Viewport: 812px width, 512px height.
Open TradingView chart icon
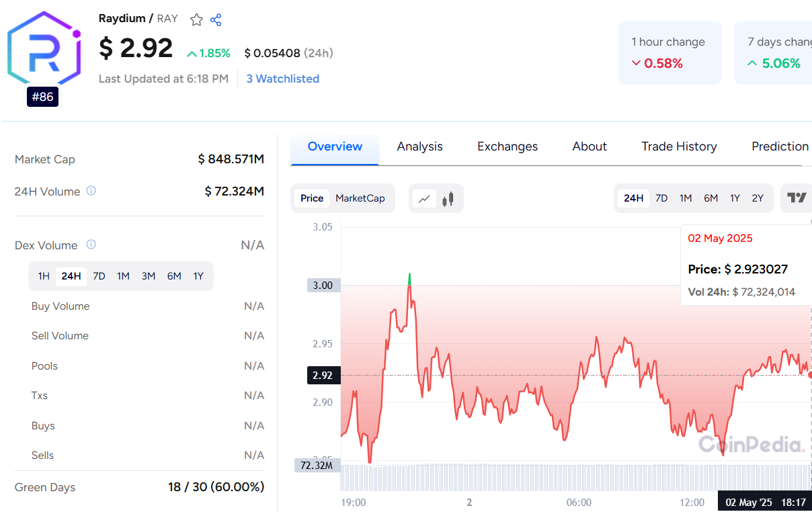pos(797,198)
